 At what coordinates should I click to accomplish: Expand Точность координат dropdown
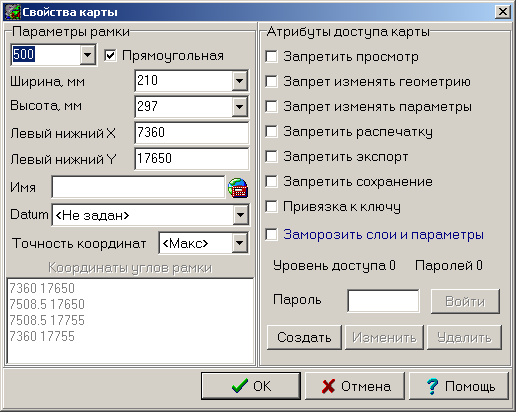[240, 243]
